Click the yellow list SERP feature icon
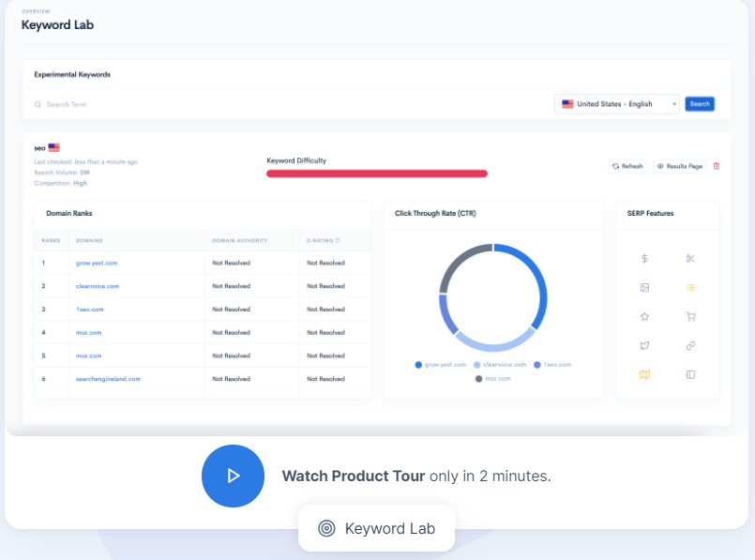 (x=690, y=287)
